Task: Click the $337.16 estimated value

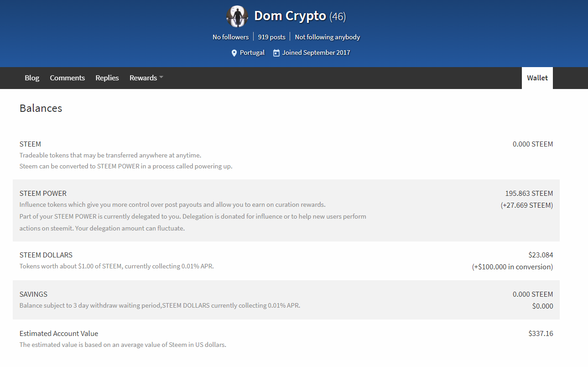Action: 541,334
